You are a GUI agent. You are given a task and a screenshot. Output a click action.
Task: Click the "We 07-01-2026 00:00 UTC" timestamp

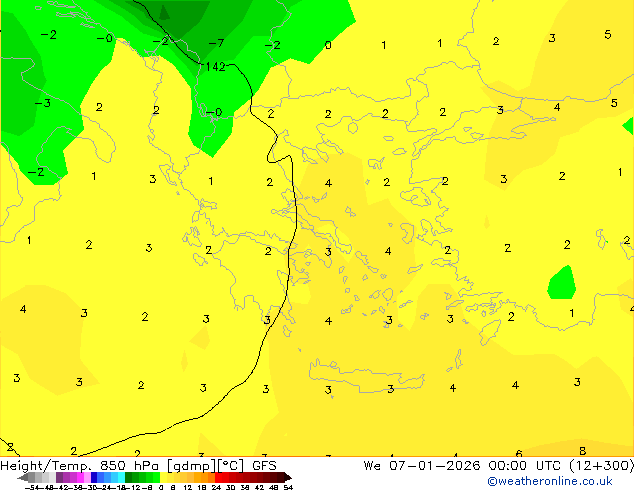(464, 466)
